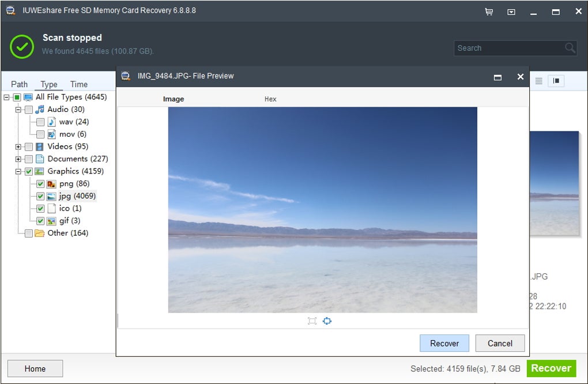This screenshot has width=588, height=384.
Task: Switch to preview pane view icon
Action: (556, 81)
